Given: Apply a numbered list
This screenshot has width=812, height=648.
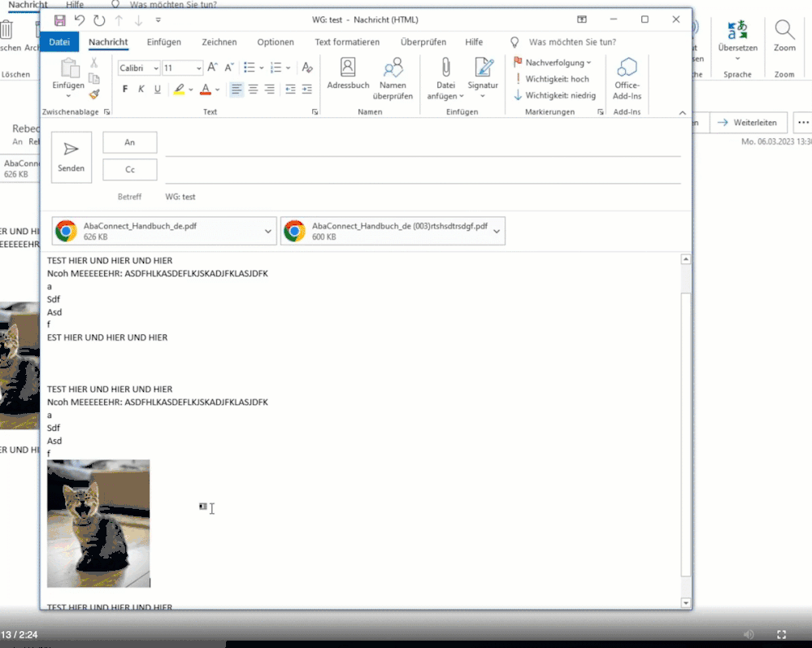Looking at the screenshot, I should tap(276, 67).
